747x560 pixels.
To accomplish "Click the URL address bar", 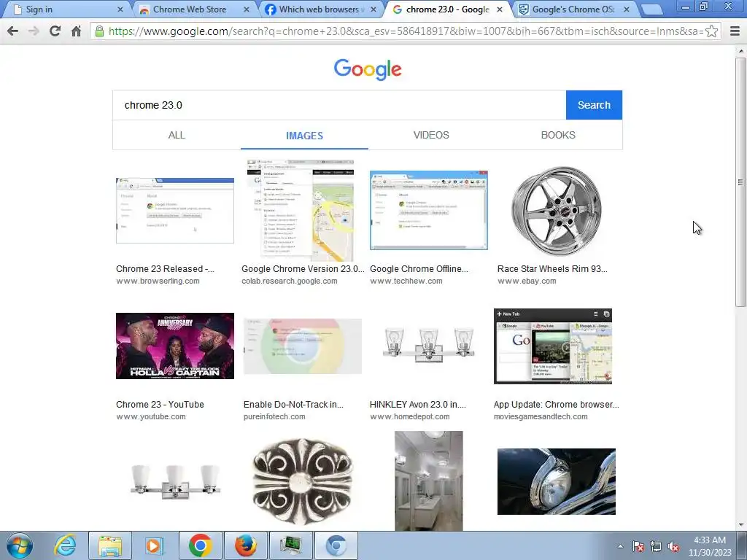I will click(x=405, y=31).
